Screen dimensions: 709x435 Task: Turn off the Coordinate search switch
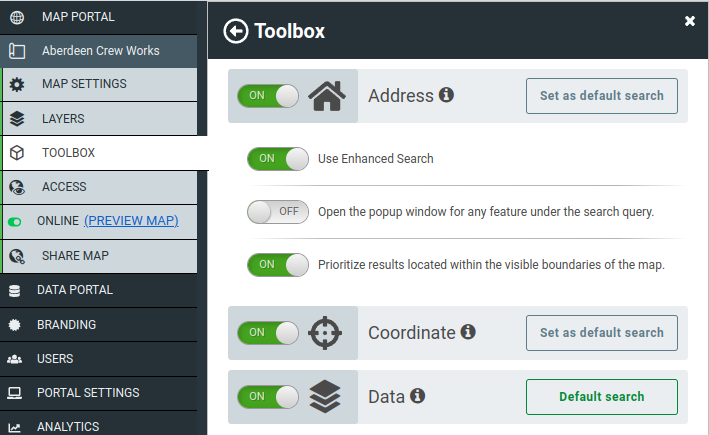point(268,333)
